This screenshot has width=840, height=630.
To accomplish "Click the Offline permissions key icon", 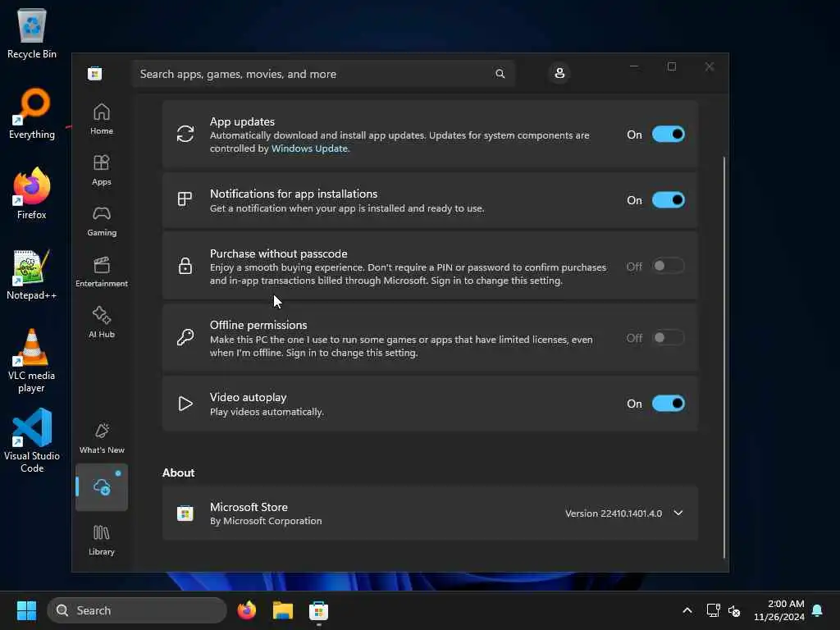I will point(185,337).
